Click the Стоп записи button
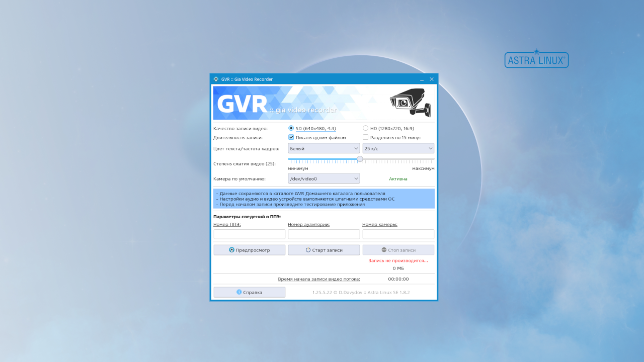This screenshot has height=362, width=644. pos(398,250)
